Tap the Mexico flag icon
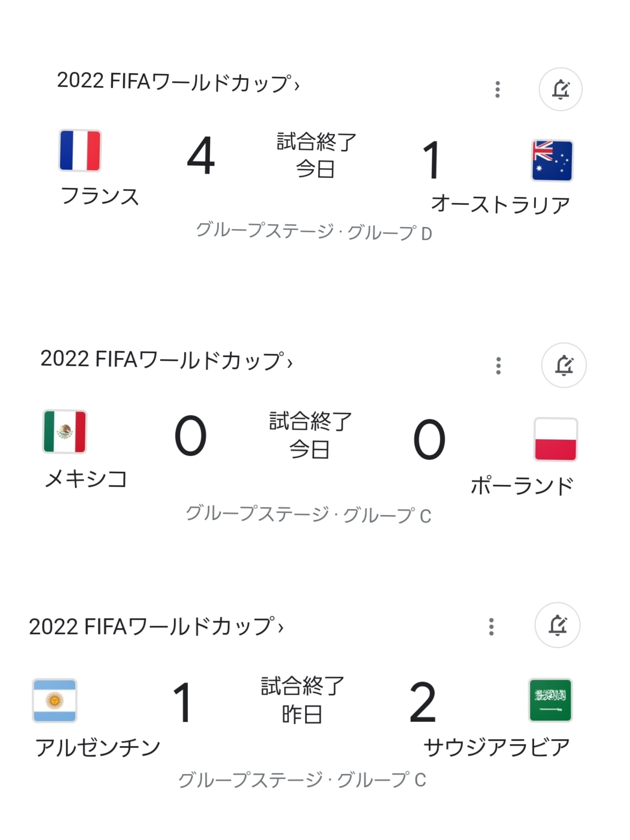The height and width of the screenshot is (840, 630). point(65,431)
